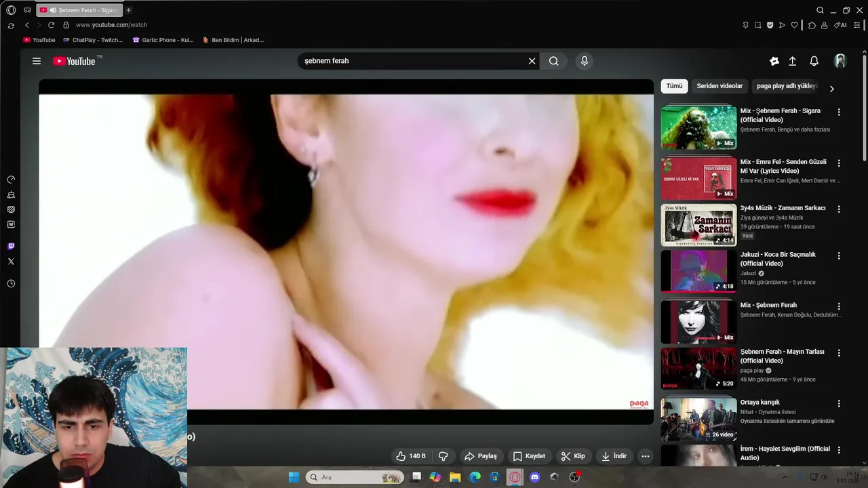This screenshot has height=488, width=868.
Task: Open options for Mix Şebnem Ferah Sigara
Action: pyautogui.click(x=839, y=112)
